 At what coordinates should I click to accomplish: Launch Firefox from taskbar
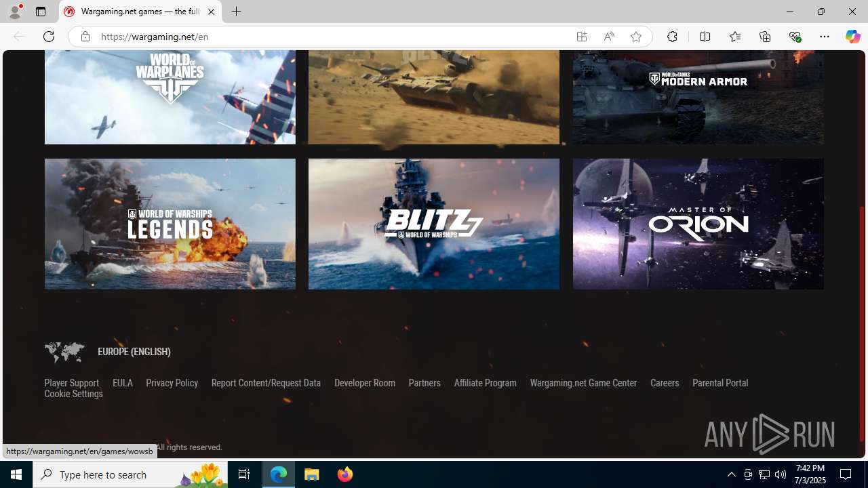click(345, 474)
